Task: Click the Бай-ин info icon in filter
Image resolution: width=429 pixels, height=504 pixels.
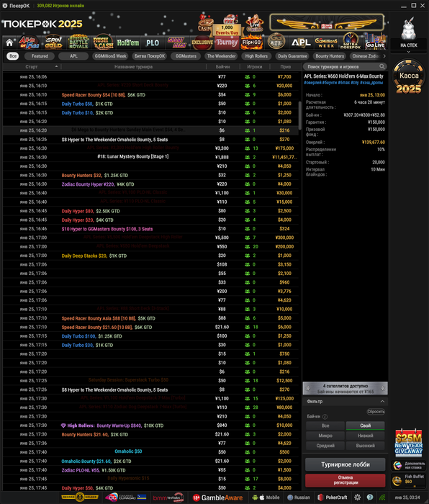Action: [325, 417]
